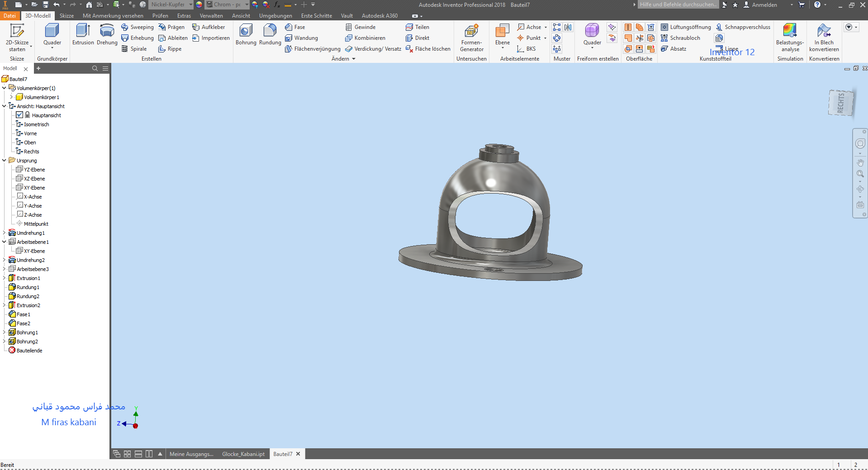The width and height of the screenshot is (868, 470).
Task: Expand the Umdrehung1 feature node
Action: (4, 233)
